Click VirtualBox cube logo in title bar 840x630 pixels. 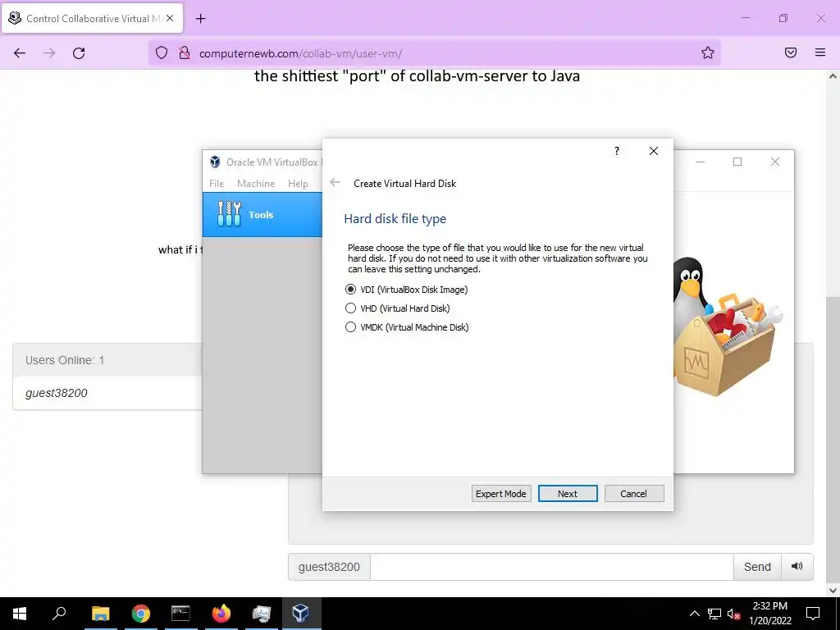[215, 162]
